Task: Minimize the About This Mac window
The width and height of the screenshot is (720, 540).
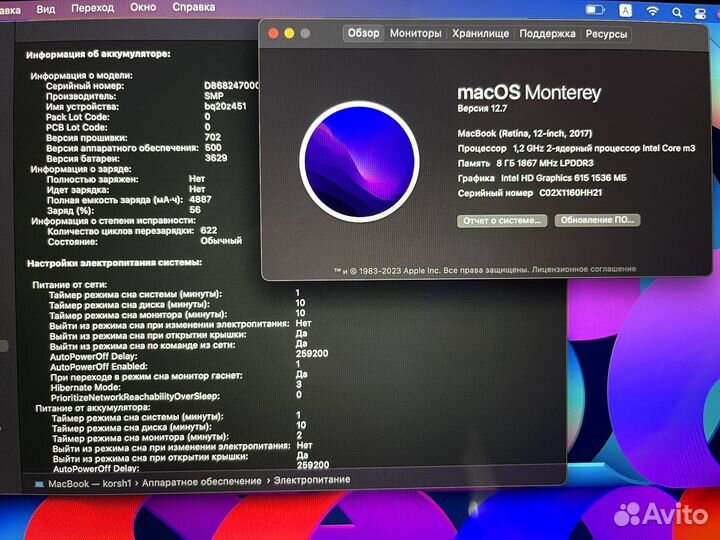Action: coord(289,33)
